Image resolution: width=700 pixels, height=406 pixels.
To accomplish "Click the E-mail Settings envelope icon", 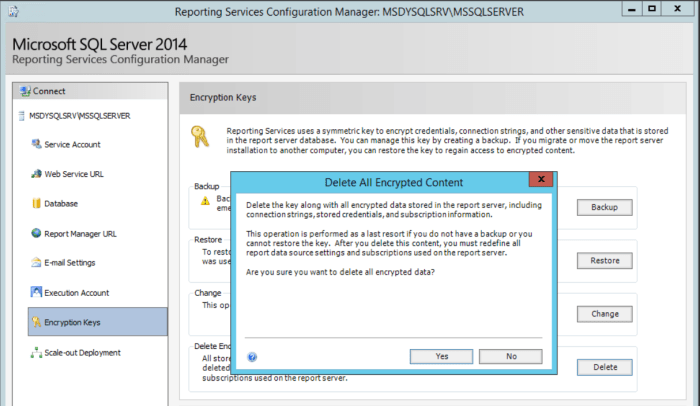I will click(36, 262).
